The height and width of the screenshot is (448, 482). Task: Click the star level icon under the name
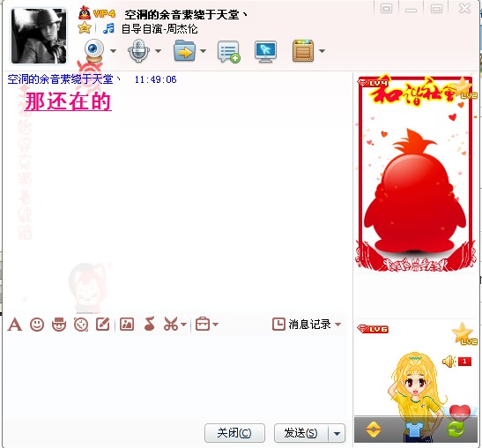pos(85,28)
